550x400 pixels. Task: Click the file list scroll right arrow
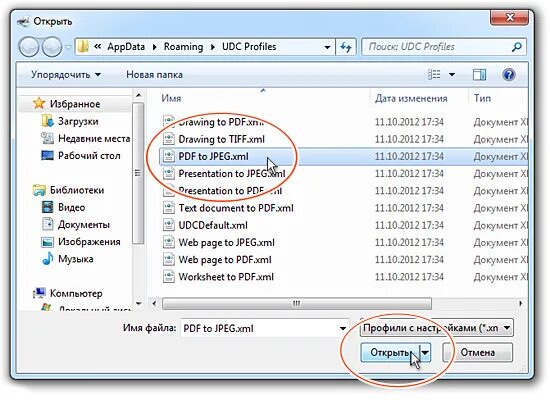click(521, 303)
